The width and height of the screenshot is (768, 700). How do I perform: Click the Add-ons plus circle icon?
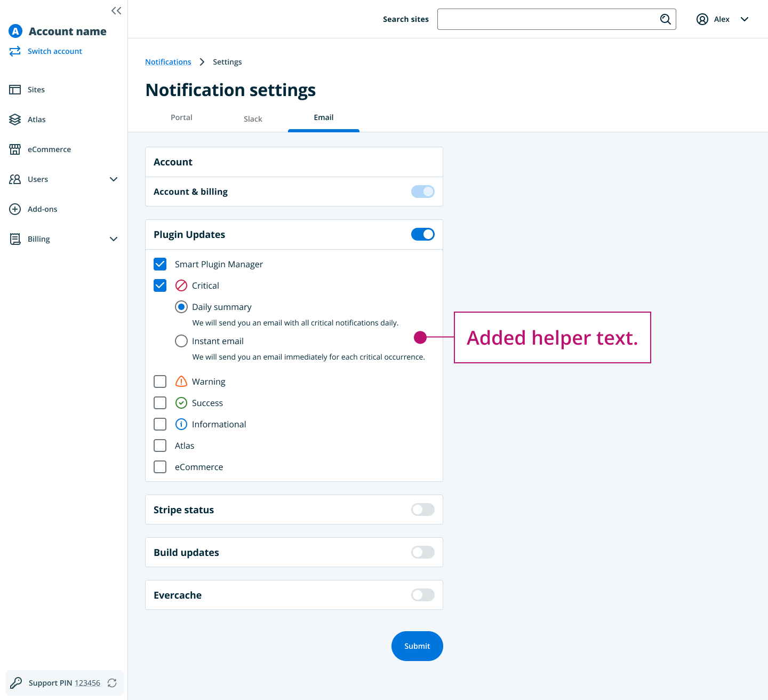[15, 209]
